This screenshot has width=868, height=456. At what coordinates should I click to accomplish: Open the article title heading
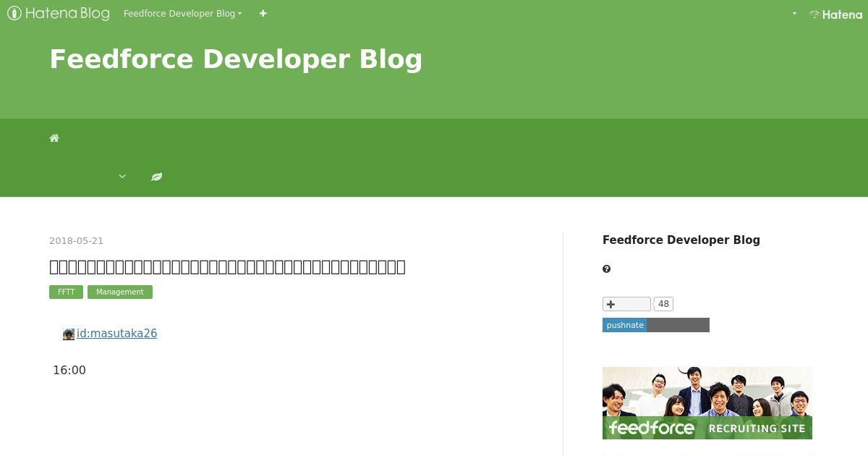point(227,266)
